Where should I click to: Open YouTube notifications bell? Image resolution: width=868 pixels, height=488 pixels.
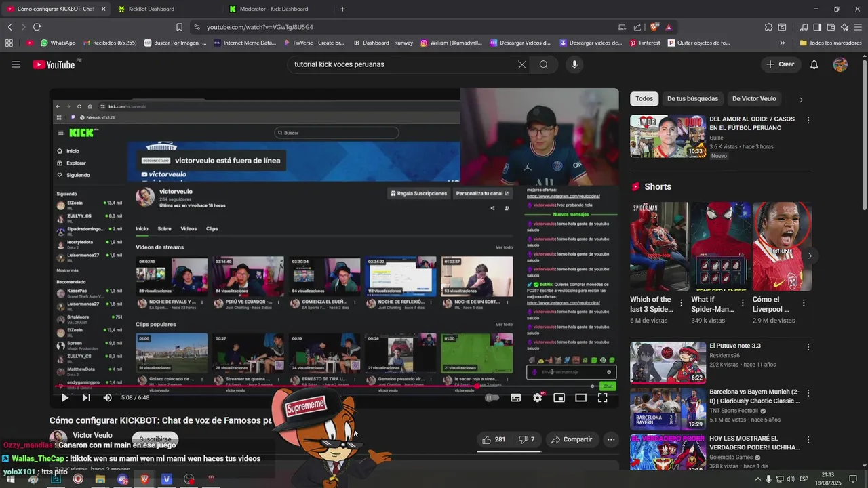point(814,64)
